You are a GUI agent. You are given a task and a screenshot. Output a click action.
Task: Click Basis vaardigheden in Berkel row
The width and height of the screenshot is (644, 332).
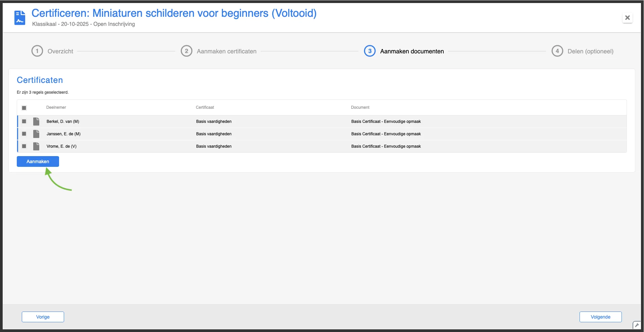click(x=214, y=122)
